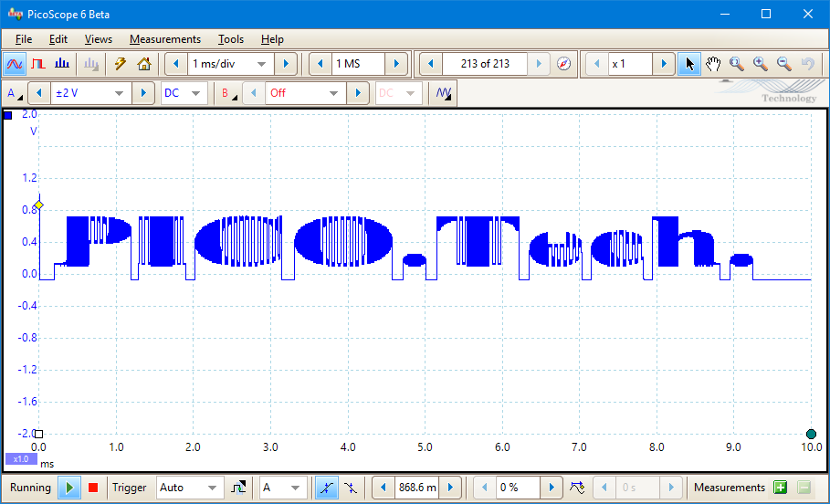The height and width of the screenshot is (504, 830).
Task: Select rising edge trigger
Action: [x=327, y=488]
